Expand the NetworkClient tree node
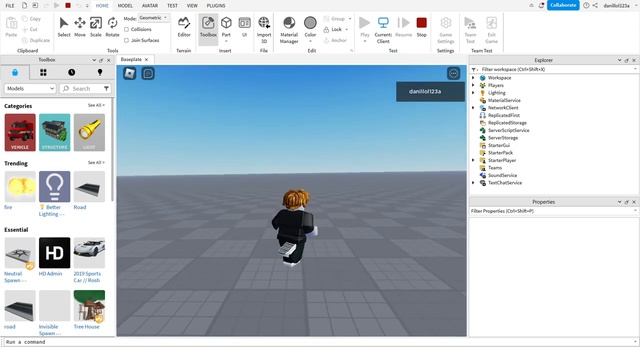This screenshot has width=640, height=360. [x=473, y=108]
